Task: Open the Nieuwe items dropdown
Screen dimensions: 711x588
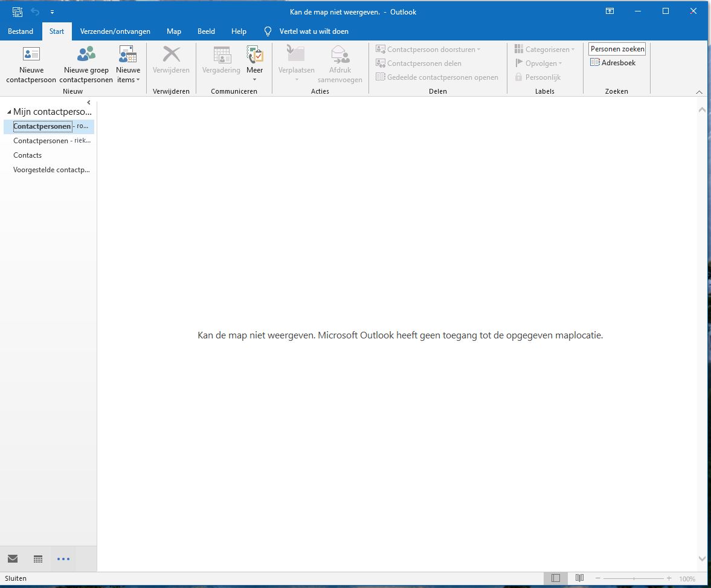Action: (x=128, y=65)
